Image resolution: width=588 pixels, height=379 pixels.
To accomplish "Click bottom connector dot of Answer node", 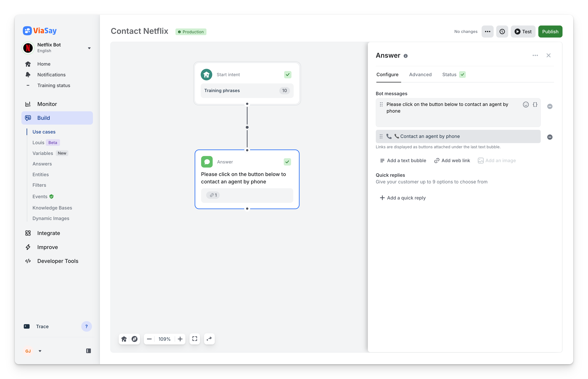I will [x=247, y=209].
